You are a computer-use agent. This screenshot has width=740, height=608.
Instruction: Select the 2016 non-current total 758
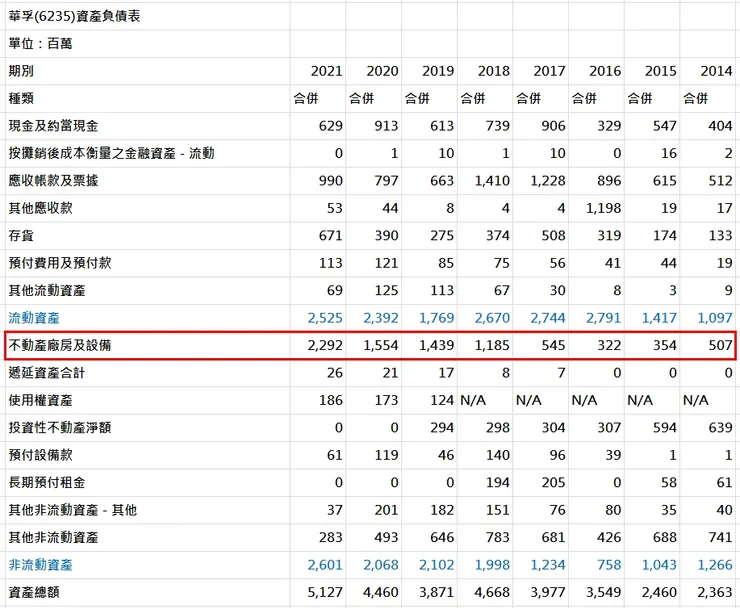pyautogui.click(x=609, y=565)
